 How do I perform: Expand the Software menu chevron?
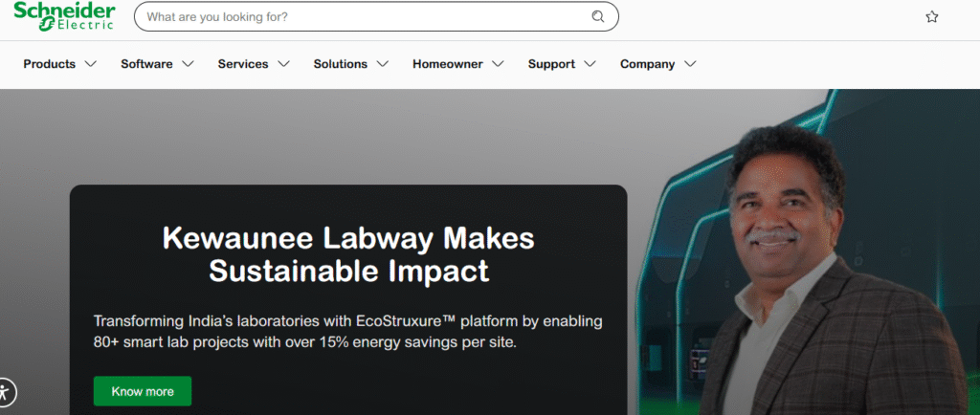(x=188, y=64)
